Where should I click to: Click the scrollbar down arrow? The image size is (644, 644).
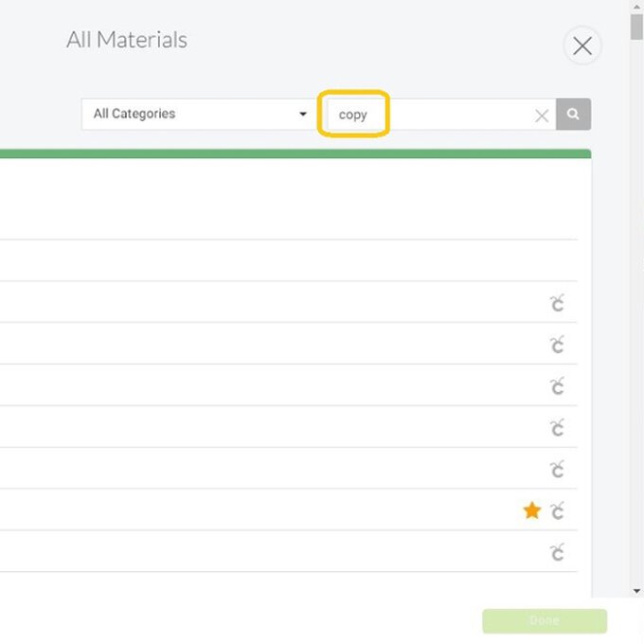click(x=636, y=591)
